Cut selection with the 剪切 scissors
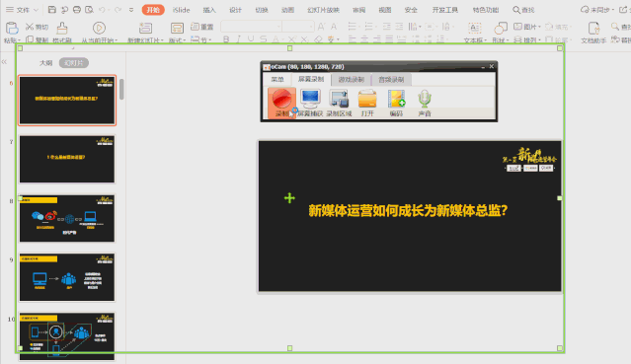This screenshot has width=631, height=364. (37, 27)
